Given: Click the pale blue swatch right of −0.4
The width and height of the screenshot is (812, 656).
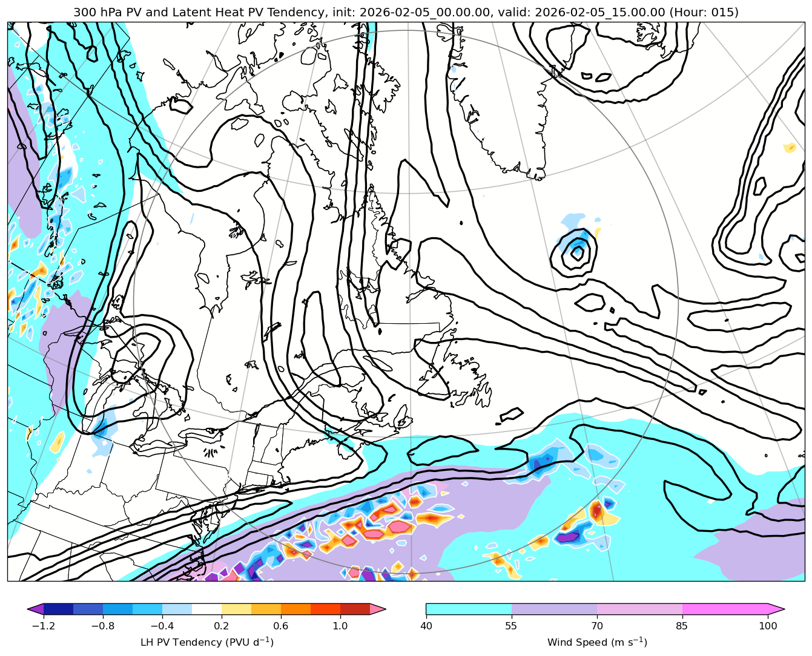Looking at the screenshot, I should click(x=177, y=609).
